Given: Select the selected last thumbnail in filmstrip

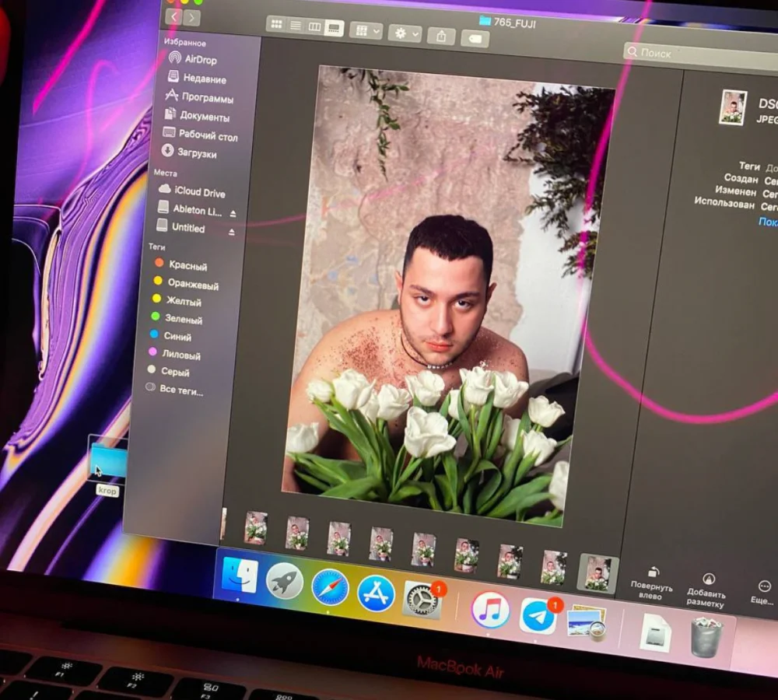Looking at the screenshot, I should (x=598, y=573).
